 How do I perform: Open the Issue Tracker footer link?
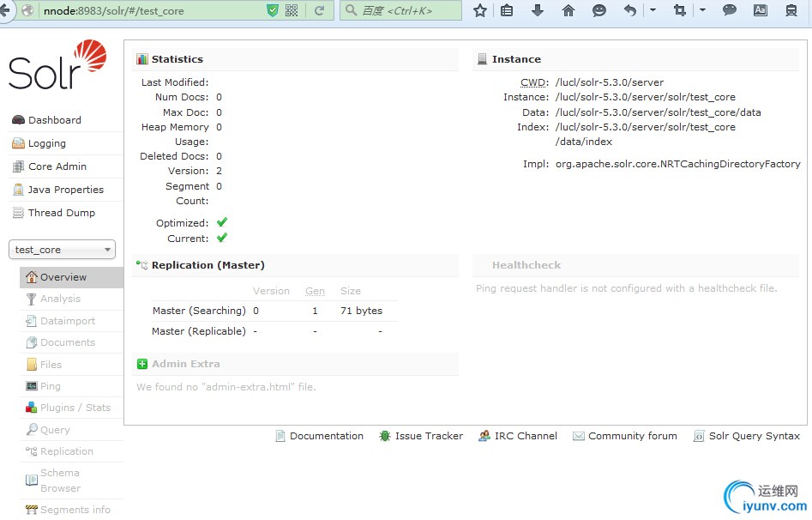tap(429, 436)
